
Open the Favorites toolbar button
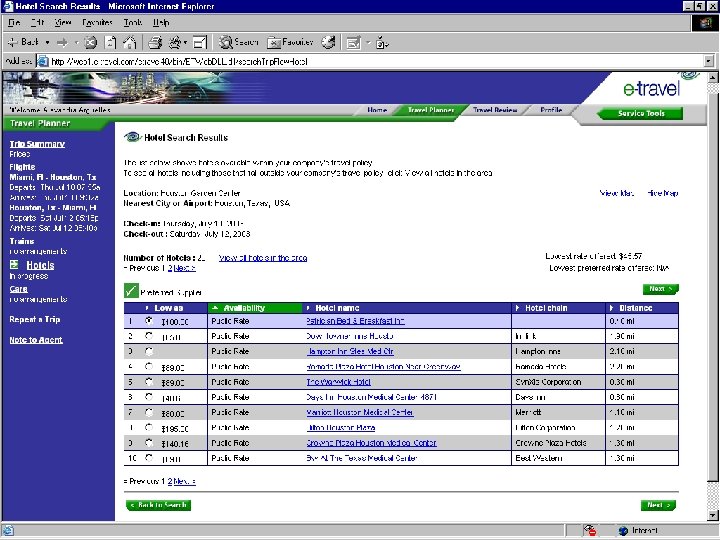click(x=290, y=42)
